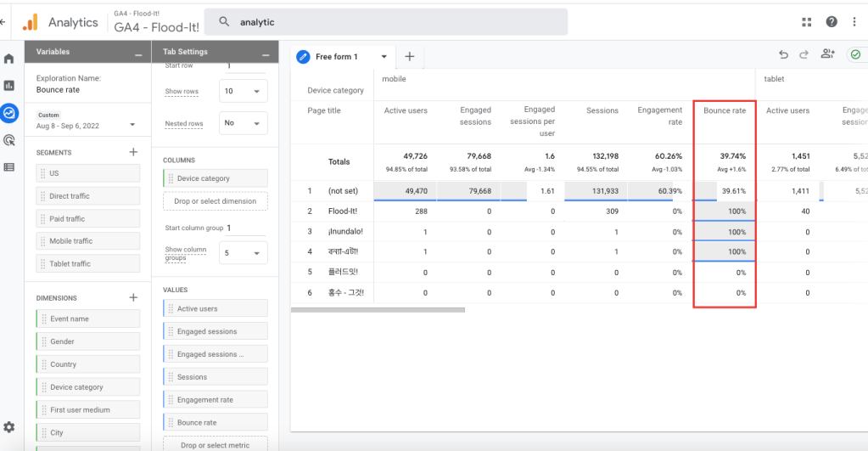The image size is (868, 451).
Task: Click the GA4 - Flood-It! property selector
Action: pos(156,22)
